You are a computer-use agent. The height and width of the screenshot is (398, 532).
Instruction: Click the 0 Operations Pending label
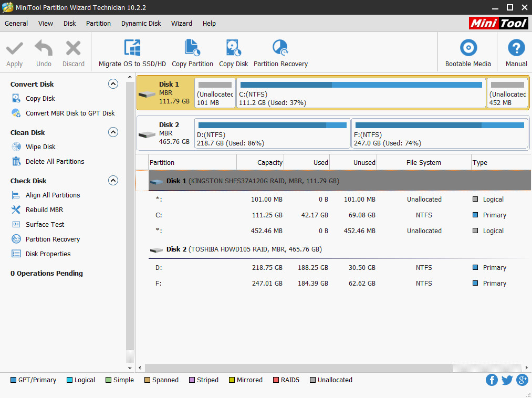click(47, 274)
